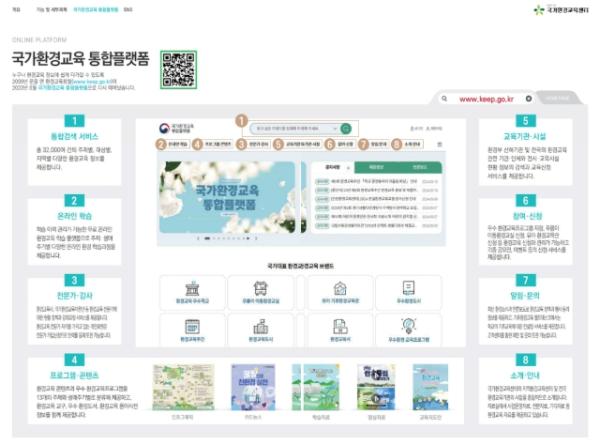Open the 국가환경교육센터 logo at top right
Viewport: 600px width, 445px height.
pos(564,11)
